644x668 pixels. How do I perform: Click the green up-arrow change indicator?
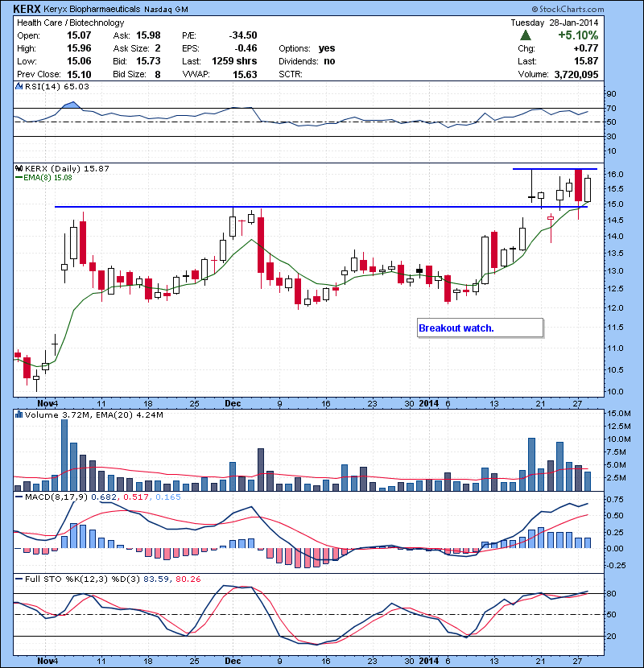[526, 35]
